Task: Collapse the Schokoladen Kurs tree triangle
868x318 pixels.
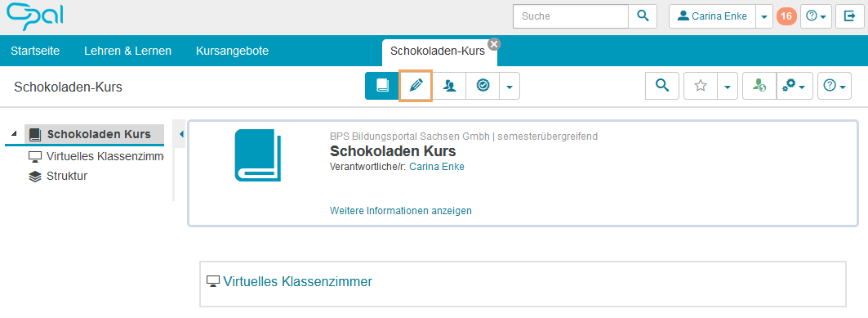Action: 14,133
